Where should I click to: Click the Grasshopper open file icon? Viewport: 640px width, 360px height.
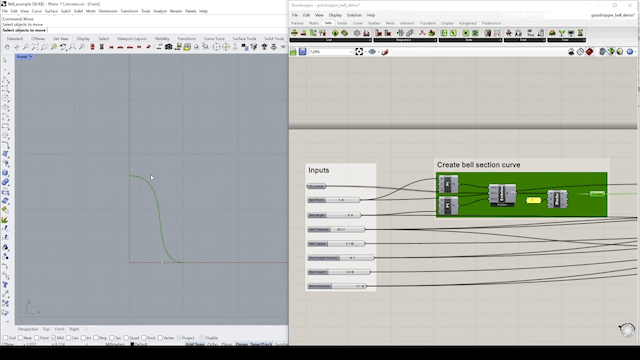click(293, 52)
